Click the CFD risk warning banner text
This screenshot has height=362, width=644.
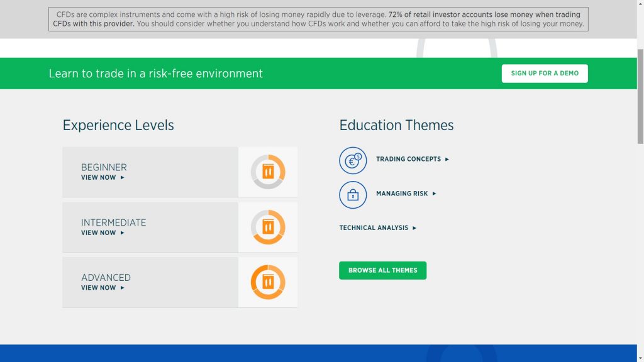click(318, 19)
